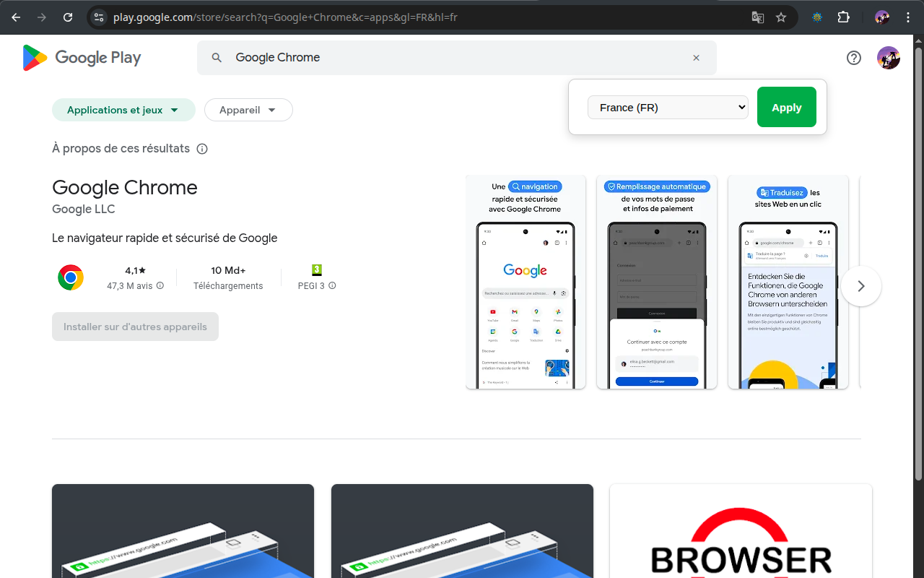924x578 pixels.
Task: Go back with the browser back arrow
Action: click(16, 17)
